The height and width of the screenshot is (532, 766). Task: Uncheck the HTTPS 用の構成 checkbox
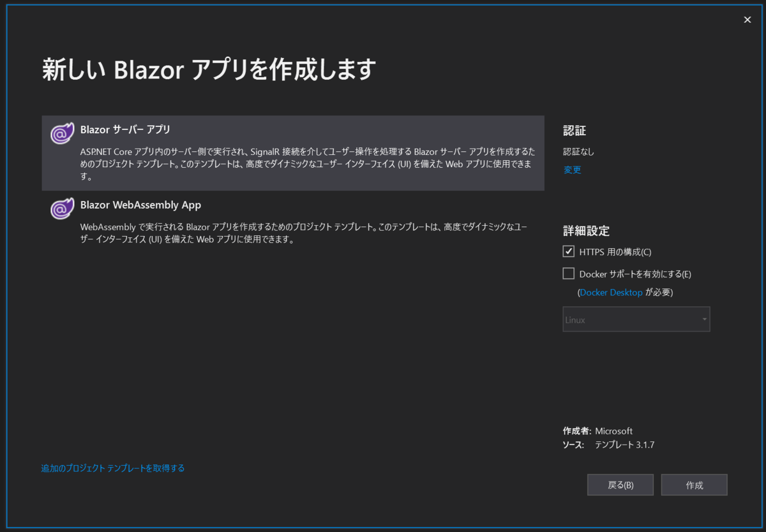569,251
